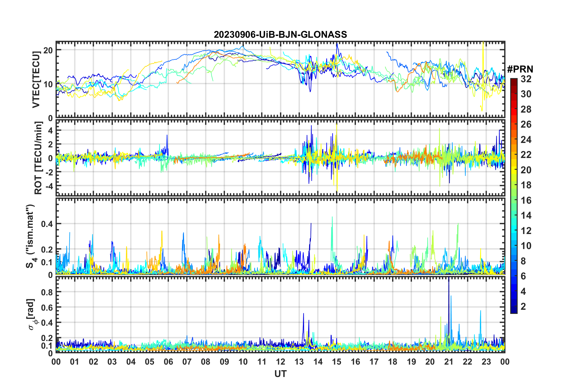Select hour label 03 on the UT axis
Image resolution: width=561 pixels, height=392 pixels.
click(x=112, y=362)
